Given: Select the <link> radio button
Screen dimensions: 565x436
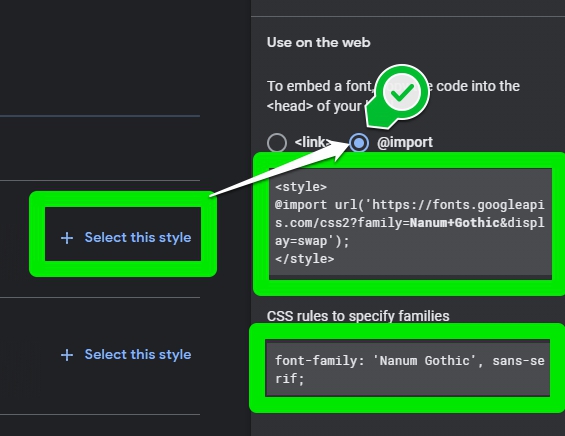Looking at the screenshot, I should coord(277,143).
